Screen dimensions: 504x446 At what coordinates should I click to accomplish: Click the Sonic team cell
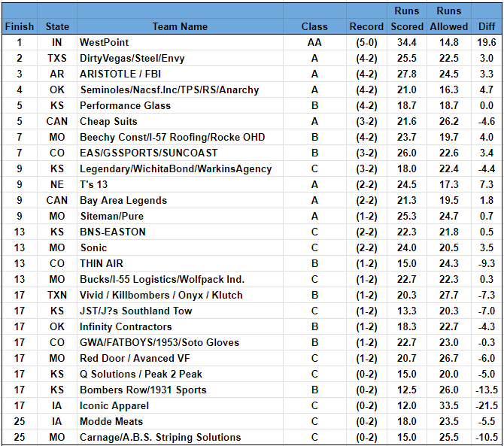click(180, 247)
